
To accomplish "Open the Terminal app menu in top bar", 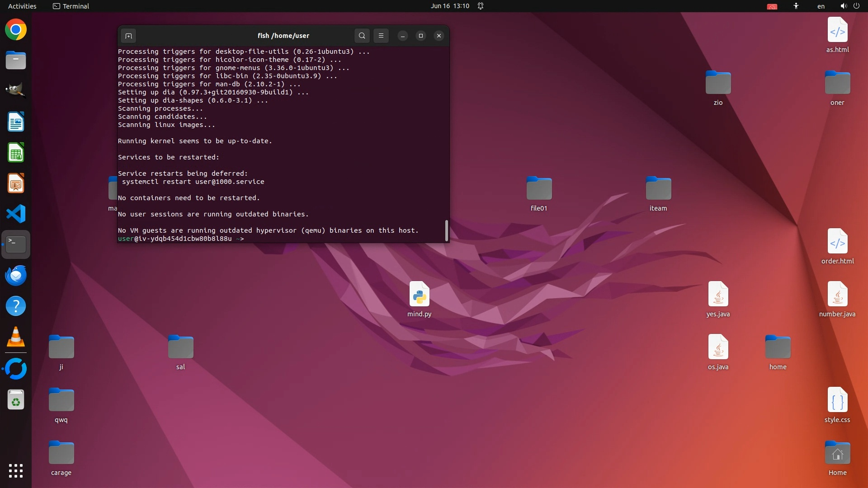I will tap(71, 6).
